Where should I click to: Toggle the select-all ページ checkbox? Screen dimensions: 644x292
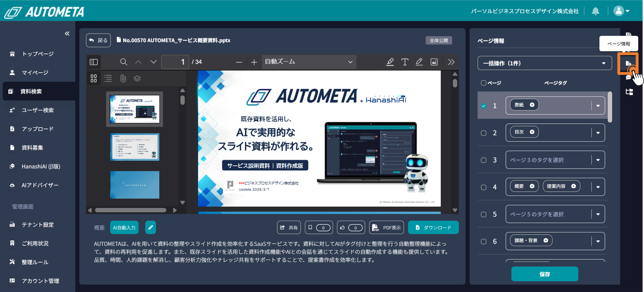[483, 83]
